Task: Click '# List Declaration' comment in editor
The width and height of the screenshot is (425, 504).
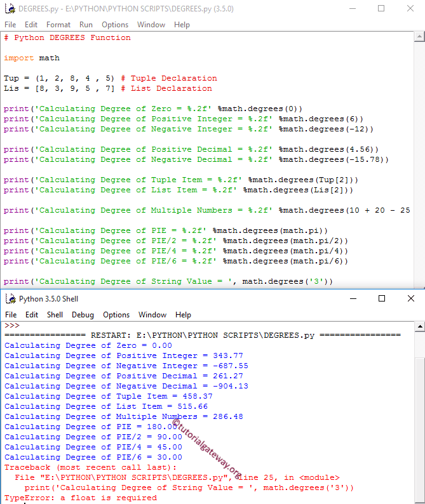Action: tap(166, 89)
